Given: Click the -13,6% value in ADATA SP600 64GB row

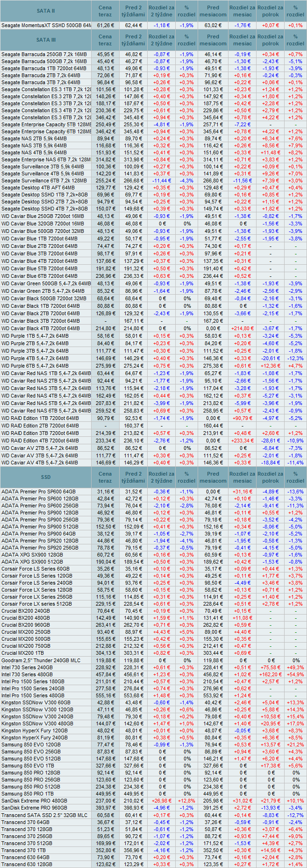Looking at the screenshot, I should coord(295,492).
